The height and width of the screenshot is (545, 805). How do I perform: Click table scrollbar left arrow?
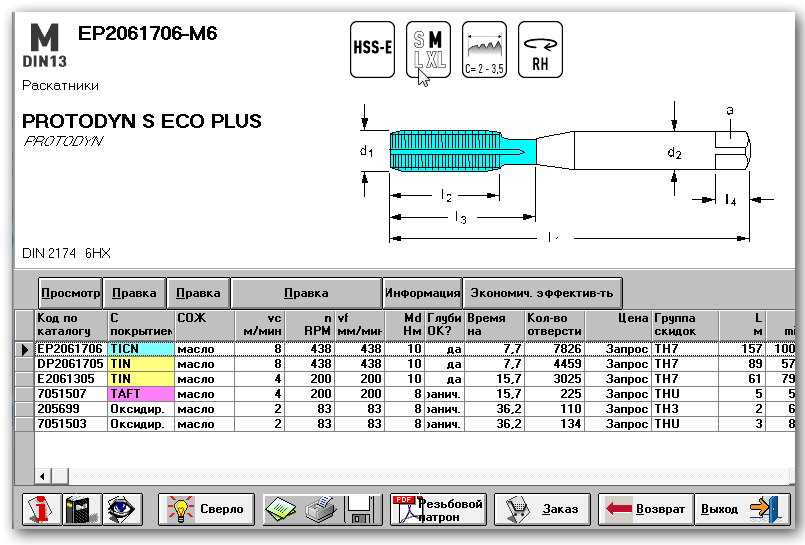point(43,476)
